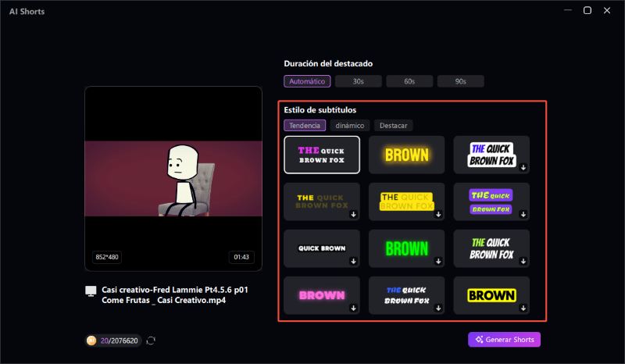Download the purple-box THE QUICK style
Viewport: 625px width, 364px height.
pos(523,214)
